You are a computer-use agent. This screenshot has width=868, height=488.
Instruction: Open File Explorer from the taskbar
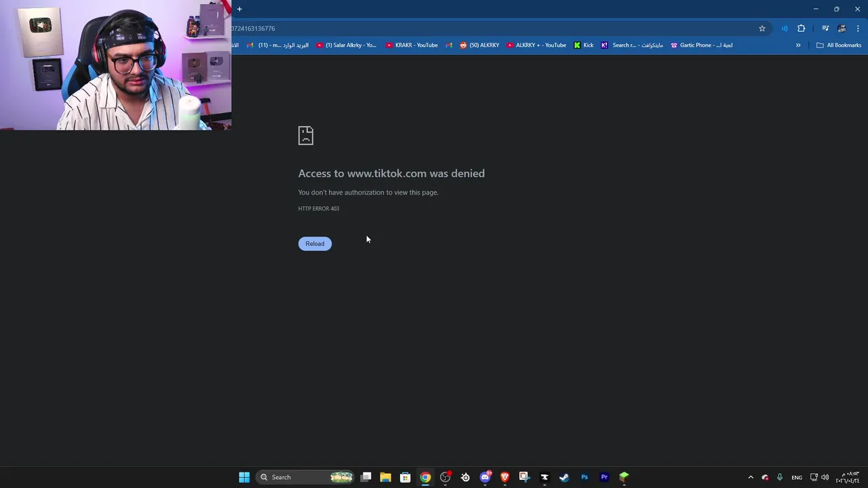(385, 477)
